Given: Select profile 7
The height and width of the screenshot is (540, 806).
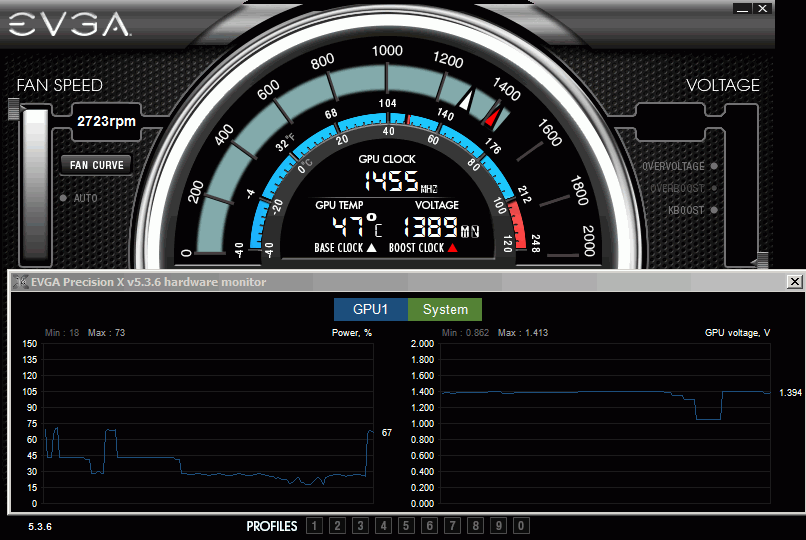Looking at the screenshot, I should pyautogui.click(x=452, y=526).
